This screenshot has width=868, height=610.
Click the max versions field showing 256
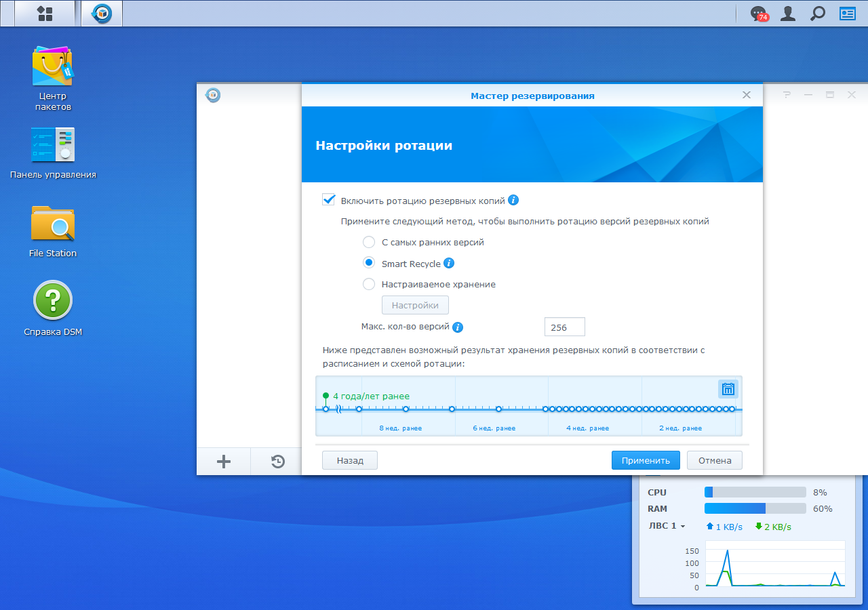564,327
